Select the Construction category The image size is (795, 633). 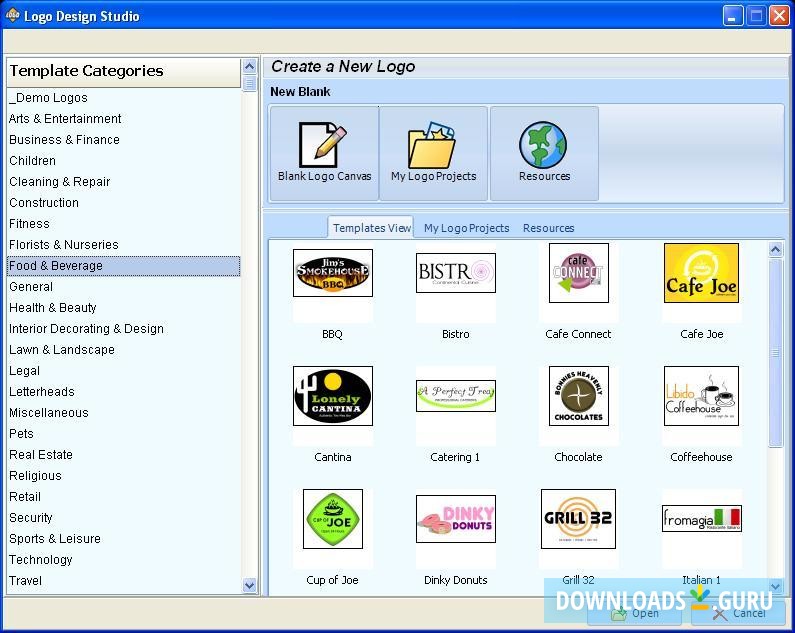click(123, 202)
